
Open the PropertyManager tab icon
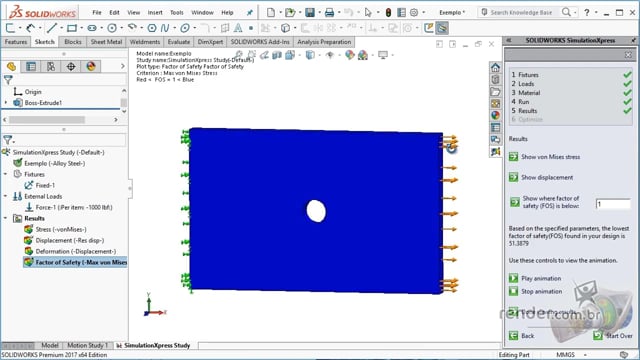click(x=31, y=66)
